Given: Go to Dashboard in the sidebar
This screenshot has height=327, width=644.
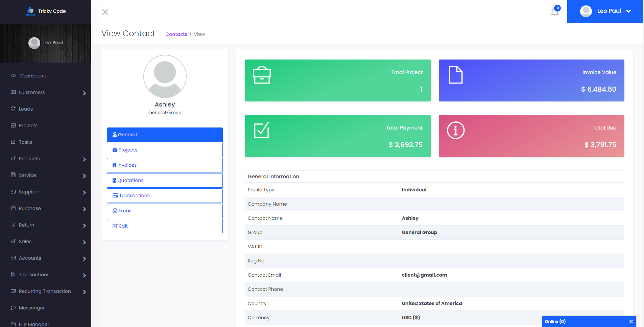Looking at the screenshot, I should [33, 76].
